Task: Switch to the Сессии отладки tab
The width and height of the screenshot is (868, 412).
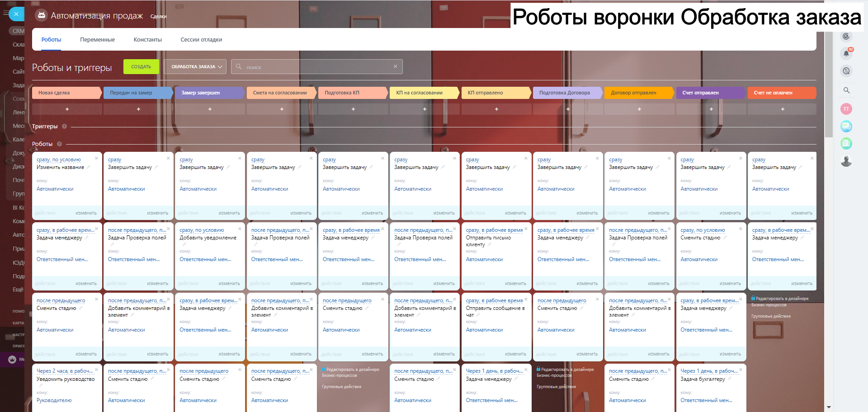Action: [201, 40]
